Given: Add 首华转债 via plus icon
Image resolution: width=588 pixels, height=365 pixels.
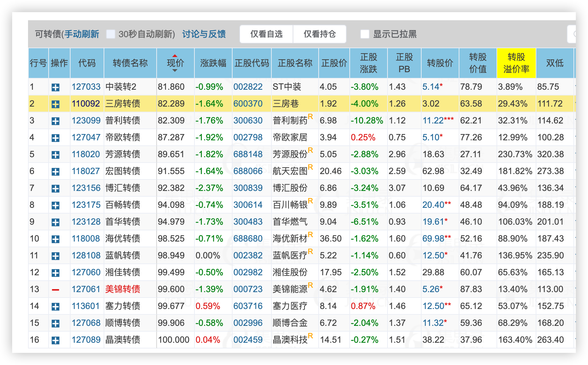Looking at the screenshot, I should tap(55, 222).
